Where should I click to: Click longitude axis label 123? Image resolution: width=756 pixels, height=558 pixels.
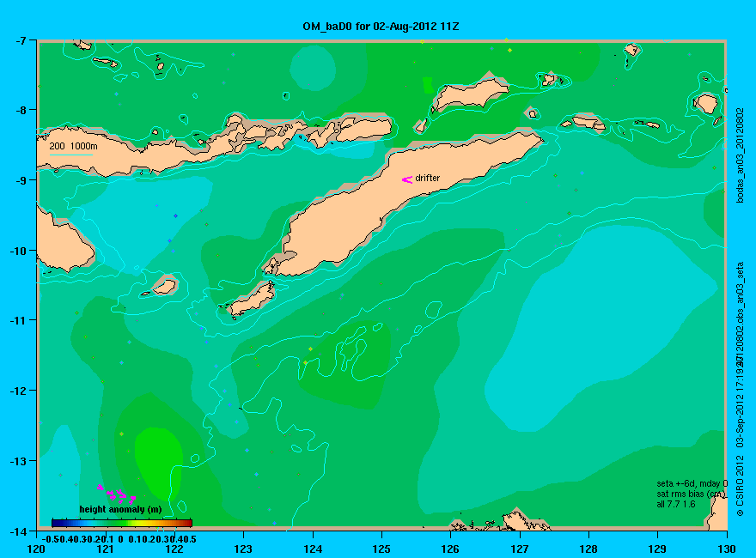pyautogui.click(x=243, y=549)
